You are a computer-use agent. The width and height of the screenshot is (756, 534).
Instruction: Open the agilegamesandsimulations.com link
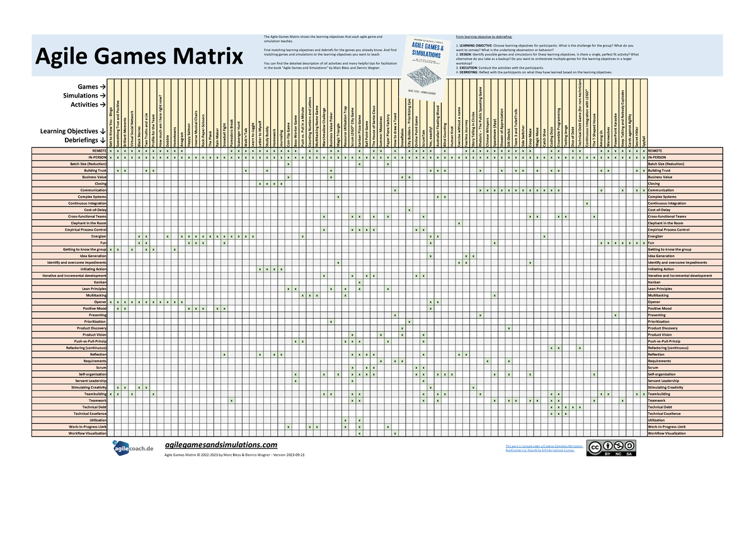coord(220,445)
